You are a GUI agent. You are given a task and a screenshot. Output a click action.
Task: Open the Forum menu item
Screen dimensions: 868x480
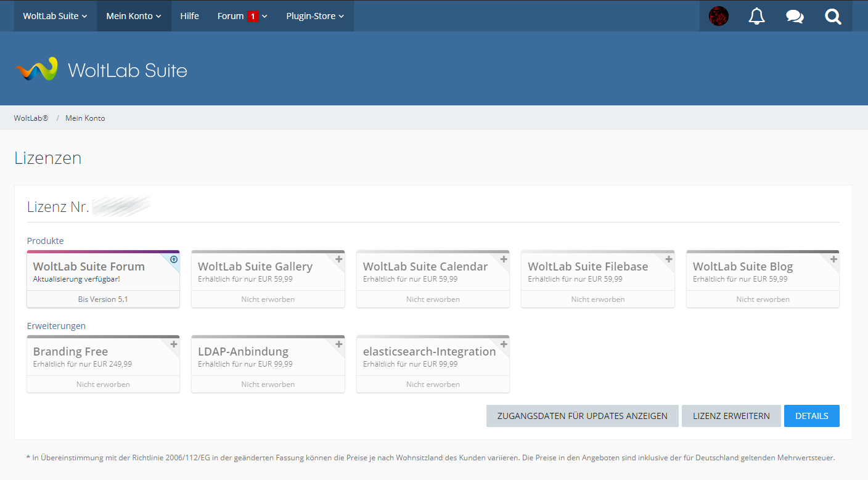[x=242, y=16]
